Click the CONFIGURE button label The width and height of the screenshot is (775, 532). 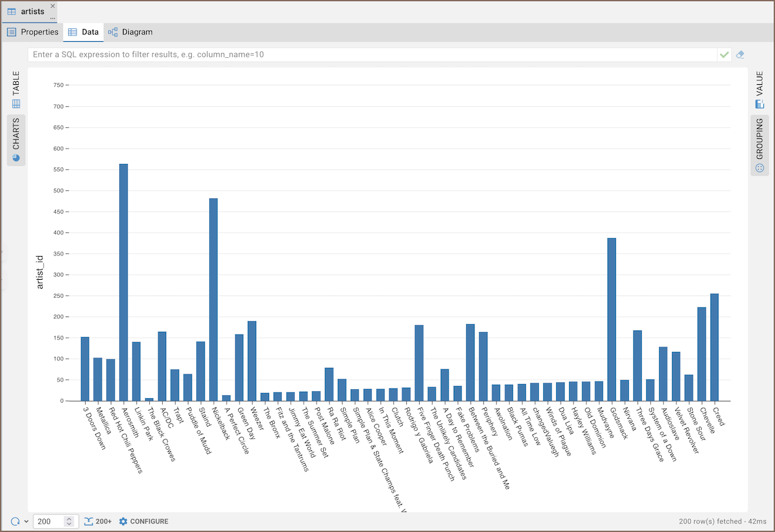click(x=149, y=521)
